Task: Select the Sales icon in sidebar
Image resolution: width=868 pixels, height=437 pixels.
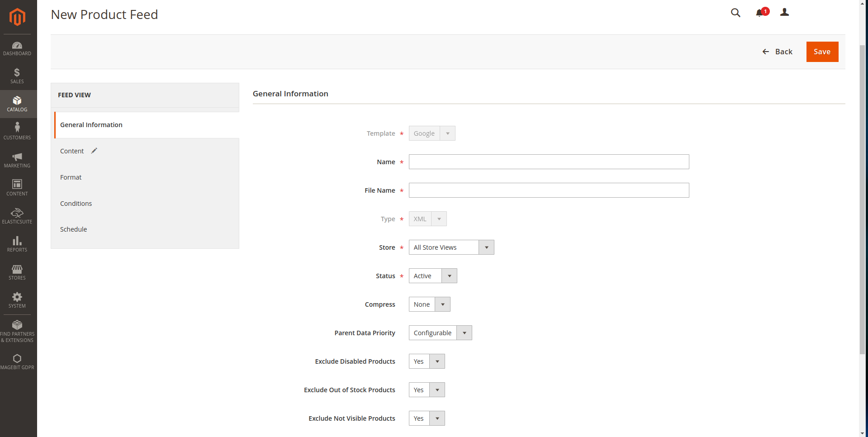Action: pos(17,76)
